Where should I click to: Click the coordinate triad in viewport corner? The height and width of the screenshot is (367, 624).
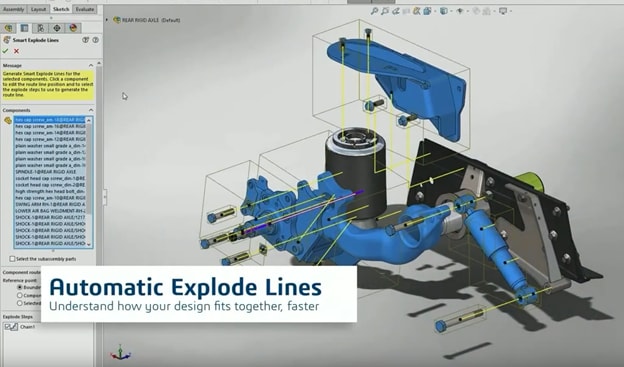121,353
